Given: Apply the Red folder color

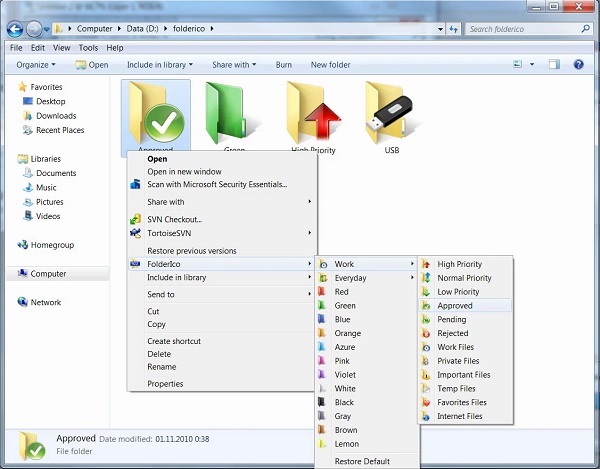Looking at the screenshot, I should [342, 292].
